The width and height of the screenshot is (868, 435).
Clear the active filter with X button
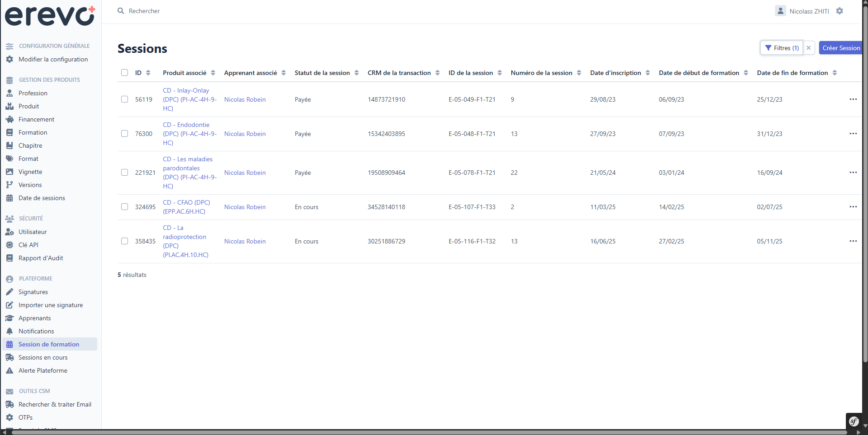coord(809,48)
